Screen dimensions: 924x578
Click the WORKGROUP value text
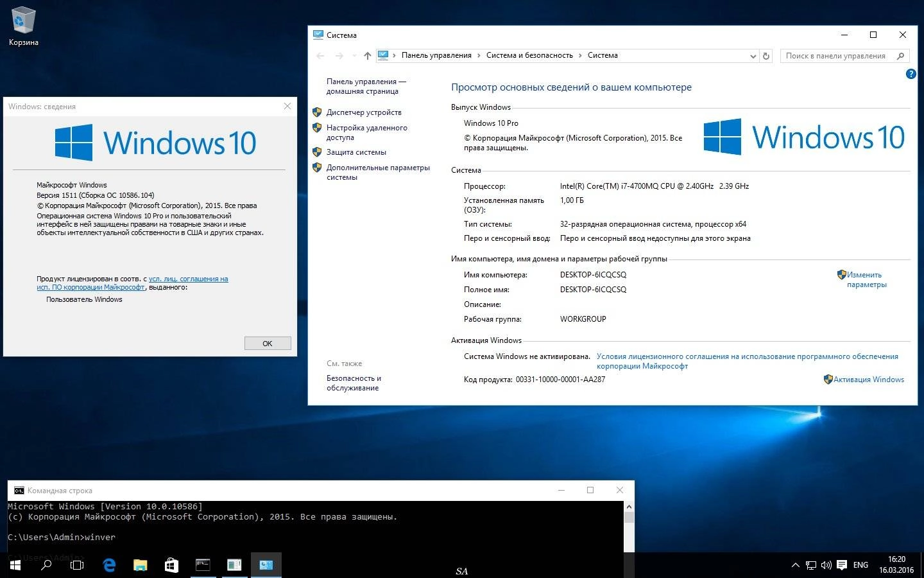[x=583, y=319]
